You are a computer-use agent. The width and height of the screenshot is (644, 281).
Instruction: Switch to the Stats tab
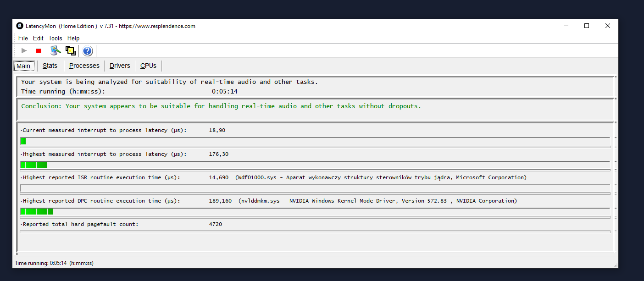click(x=50, y=66)
